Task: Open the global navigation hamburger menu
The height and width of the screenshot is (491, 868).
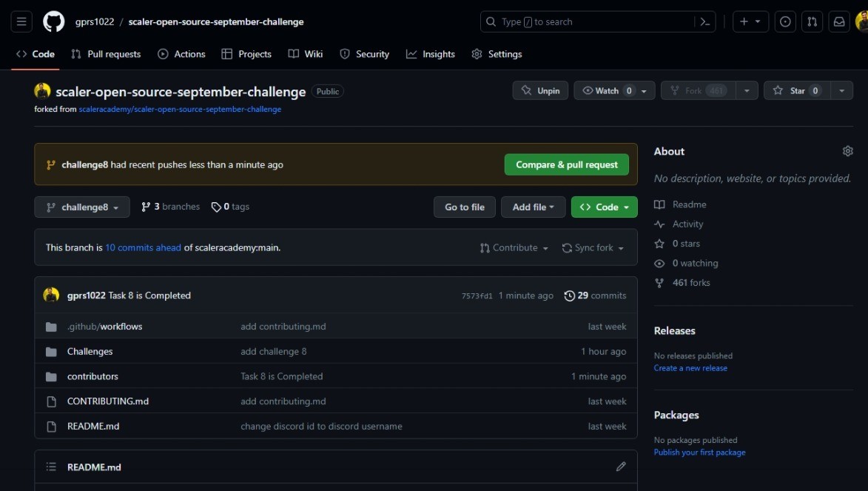Action: (21, 21)
